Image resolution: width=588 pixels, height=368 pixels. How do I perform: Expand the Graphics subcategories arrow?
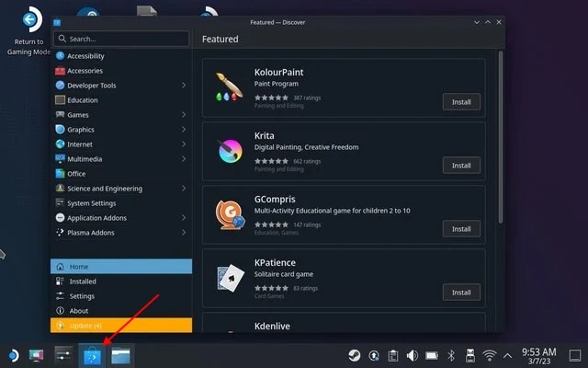pyautogui.click(x=184, y=129)
